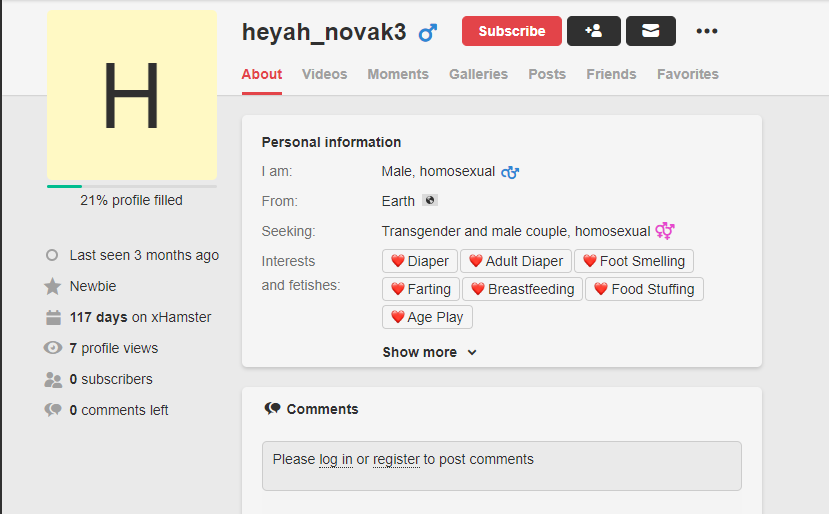Click the yellow H profile avatar

tap(132, 95)
